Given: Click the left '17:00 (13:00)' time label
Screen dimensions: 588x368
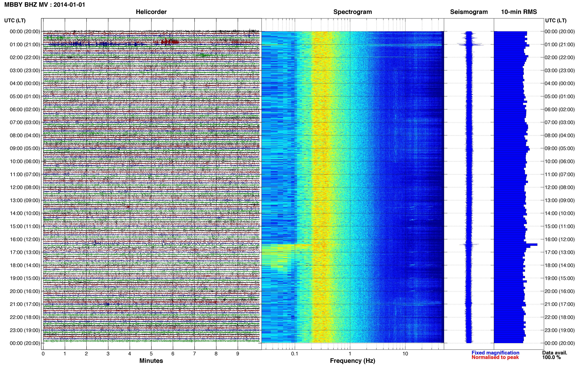Looking at the screenshot, I should [x=25, y=252].
